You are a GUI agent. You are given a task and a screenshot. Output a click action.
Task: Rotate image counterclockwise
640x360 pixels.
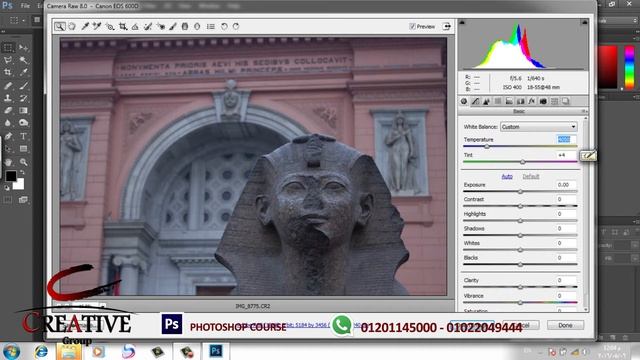click(x=224, y=27)
